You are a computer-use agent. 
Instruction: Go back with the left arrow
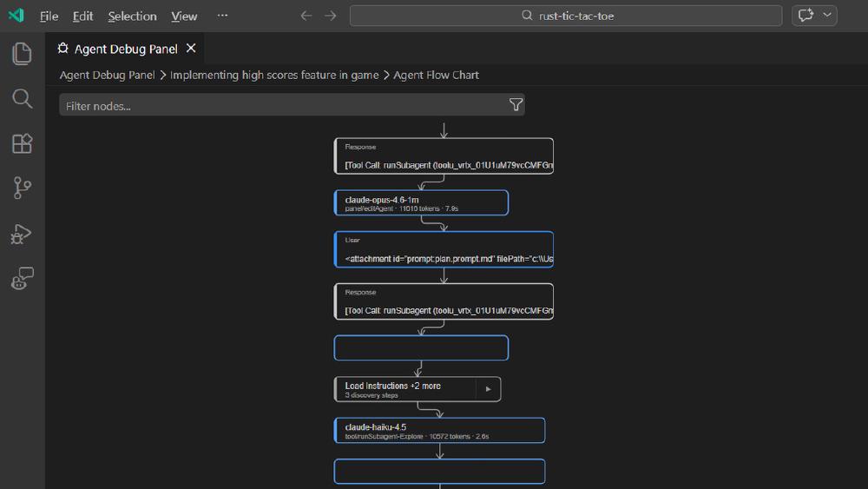pos(306,16)
